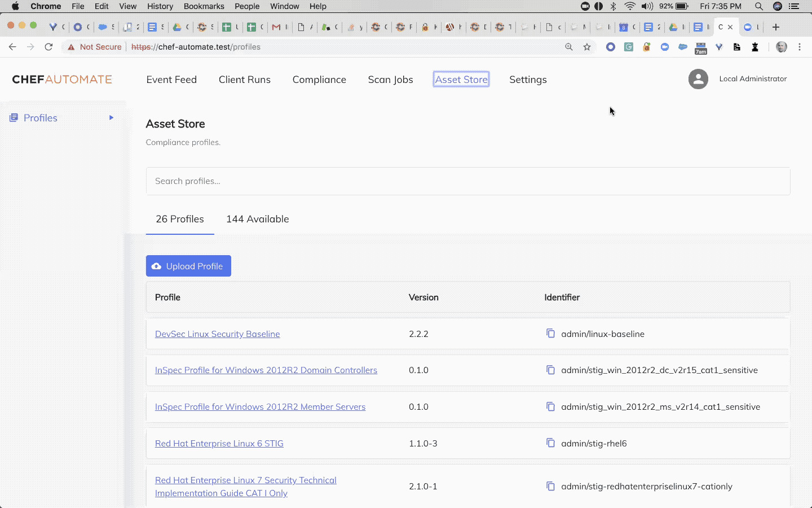
Task: Copy identifier admin/linux-baseline
Action: [x=550, y=333]
